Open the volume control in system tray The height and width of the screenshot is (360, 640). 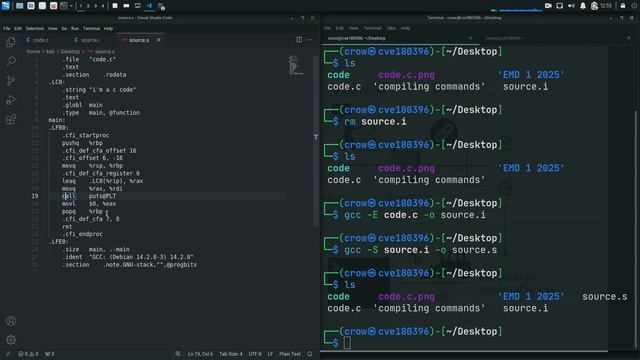[x=571, y=6]
